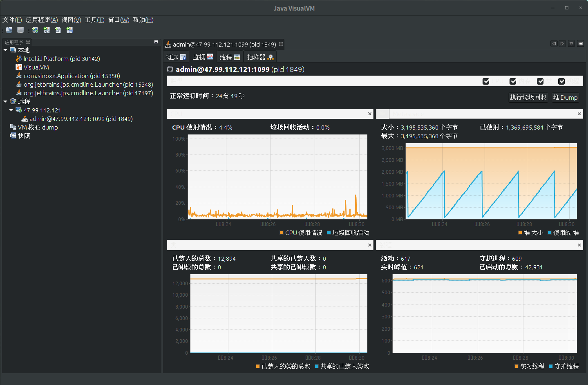Open the 应用程序(A) menu
The height and width of the screenshot is (385, 588).
point(42,20)
